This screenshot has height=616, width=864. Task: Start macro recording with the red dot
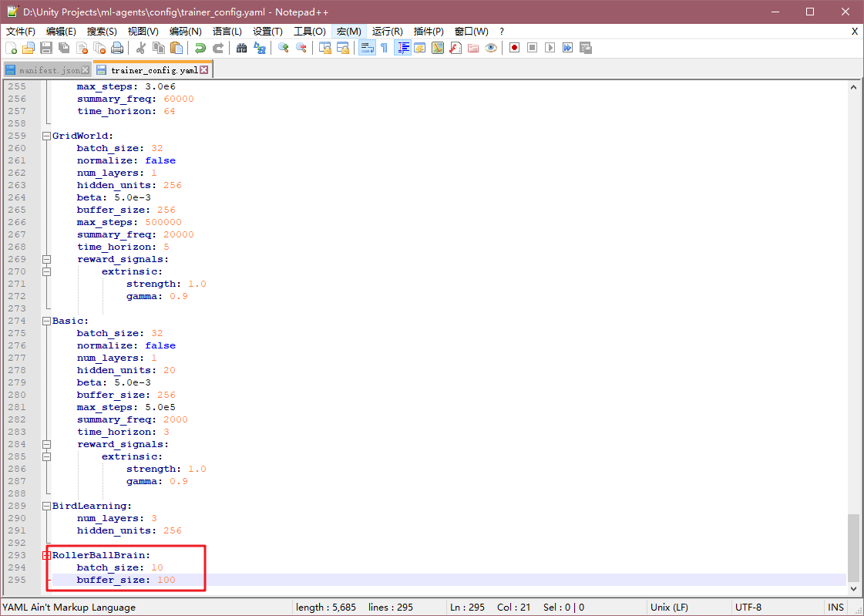[x=514, y=48]
